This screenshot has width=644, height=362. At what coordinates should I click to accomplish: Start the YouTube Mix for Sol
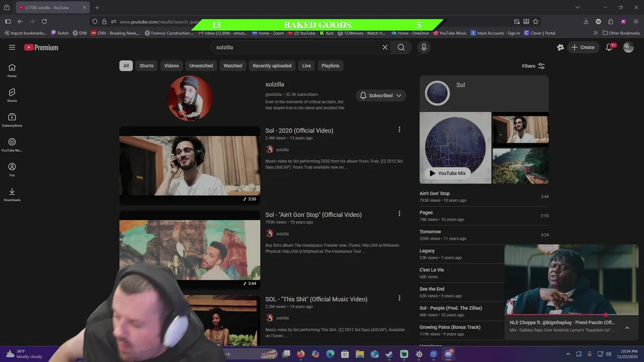click(447, 173)
